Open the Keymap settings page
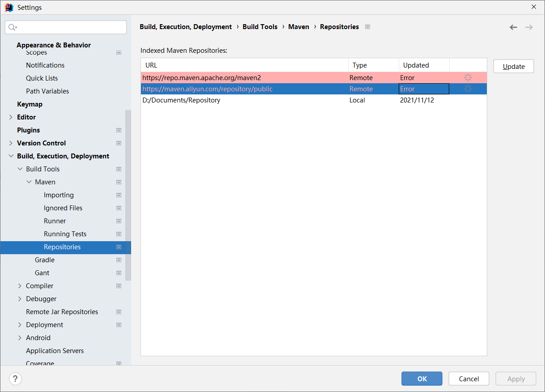Viewport: 545px width, 392px height. click(x=30, y=104)
